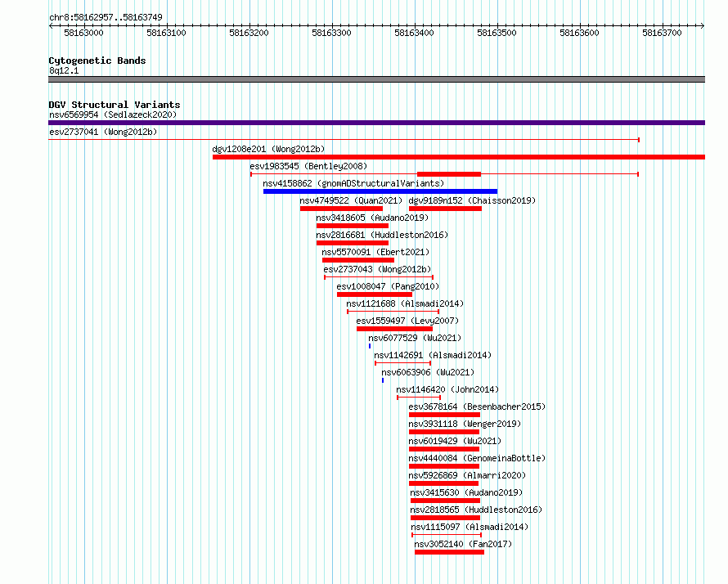Viewport: 728px width, 584px height.
Task: Click the red bar under esv1008047
Action: [375, 294]
